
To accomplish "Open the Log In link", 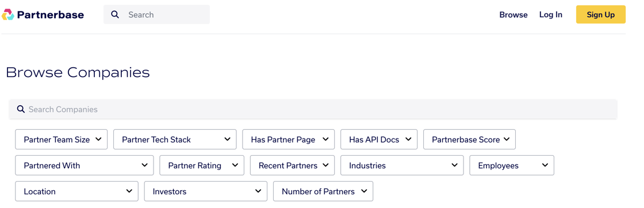I will coord(551,15).
